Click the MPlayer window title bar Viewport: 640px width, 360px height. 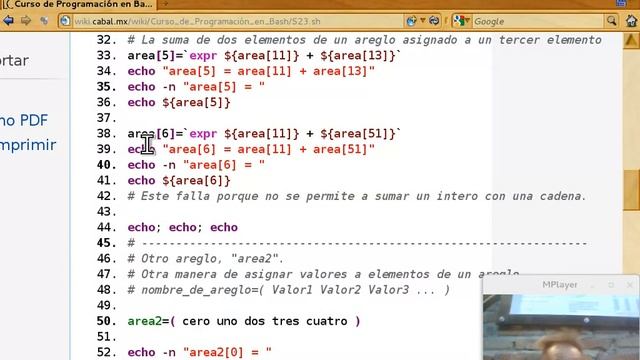coord(560,285)
